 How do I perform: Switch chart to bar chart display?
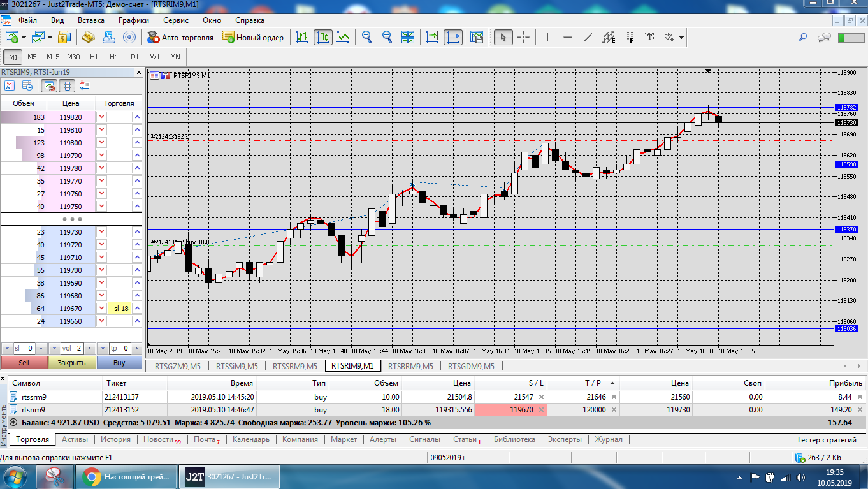click(303, 38)
